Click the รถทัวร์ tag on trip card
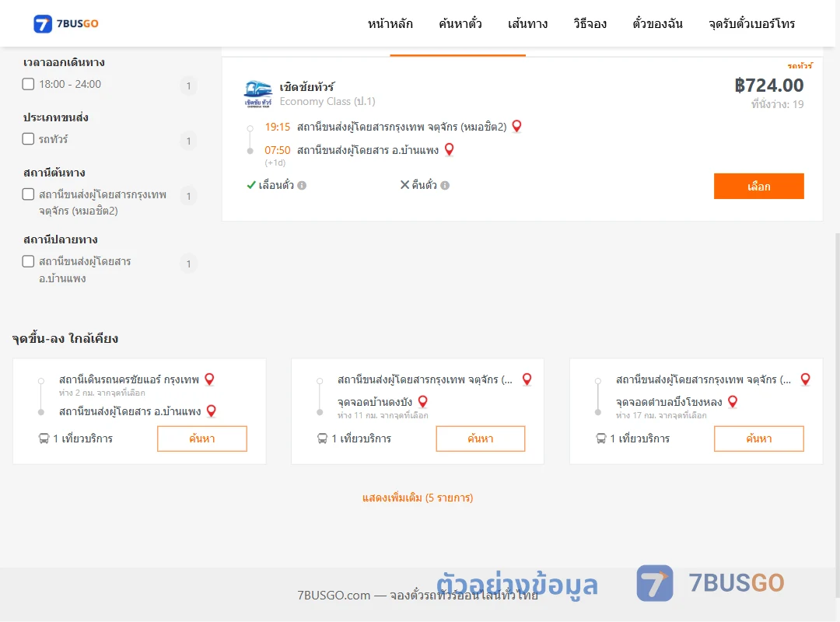Viewport: 840px width, 622px height. pyautogui.click(x=800, y=65)
